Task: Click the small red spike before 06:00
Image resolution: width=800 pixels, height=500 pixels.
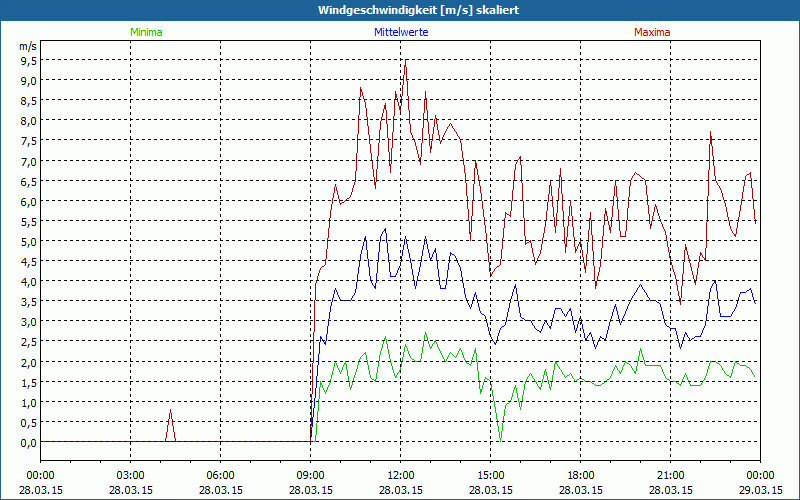Action: pyautogui.click(x=170, y=426)
